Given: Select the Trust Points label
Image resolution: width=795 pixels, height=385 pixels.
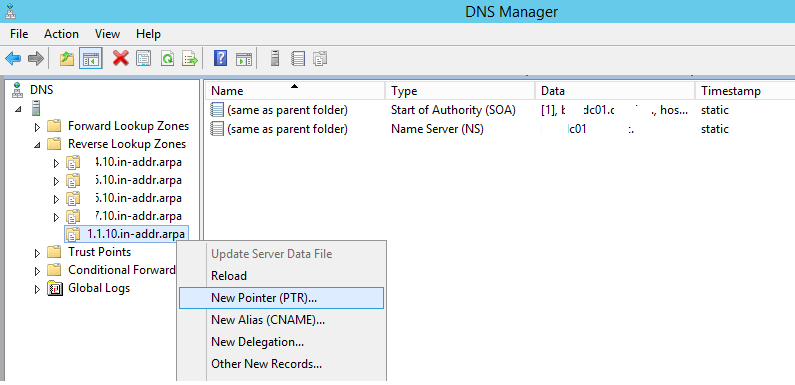Looking at the screenshot, I should (99, 252).
